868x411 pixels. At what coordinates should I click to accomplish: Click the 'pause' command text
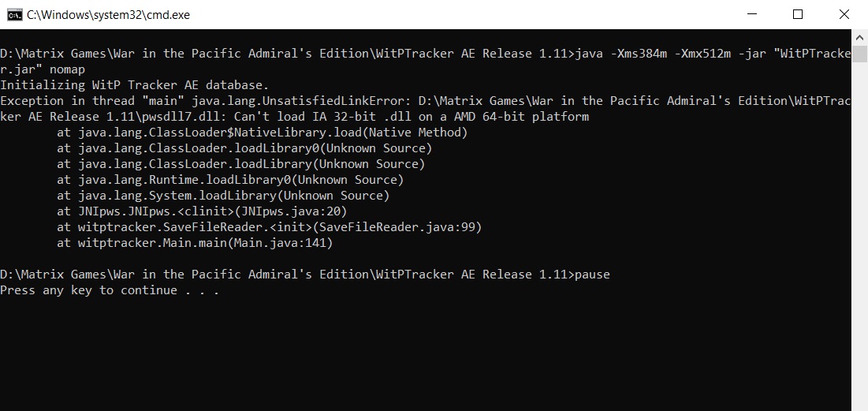pyautogui.click(x=592, y=275)
